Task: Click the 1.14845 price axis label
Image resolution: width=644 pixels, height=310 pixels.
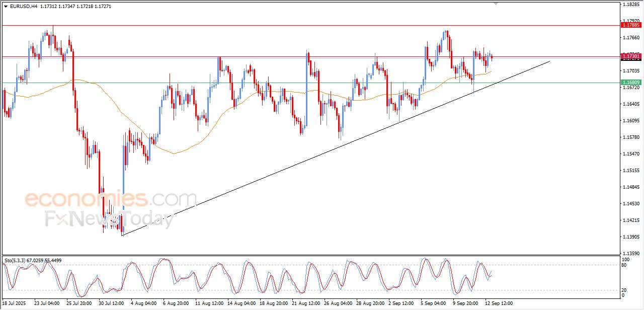Action: coord(631,187)
